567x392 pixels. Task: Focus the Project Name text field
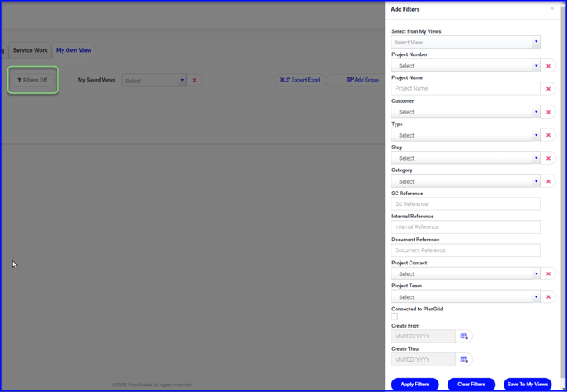[x=466, y=88]
